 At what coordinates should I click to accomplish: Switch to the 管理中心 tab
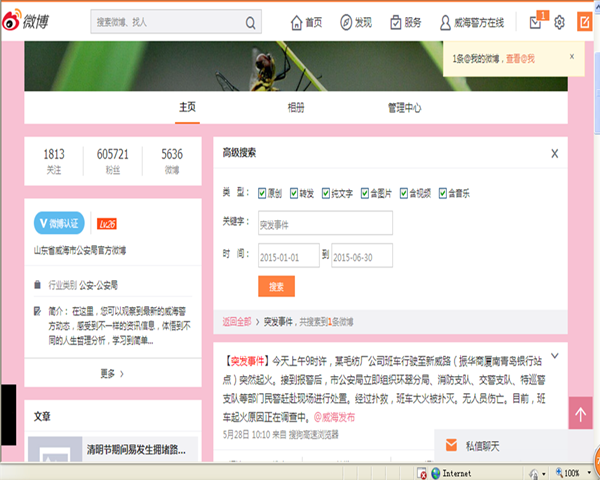404,108
